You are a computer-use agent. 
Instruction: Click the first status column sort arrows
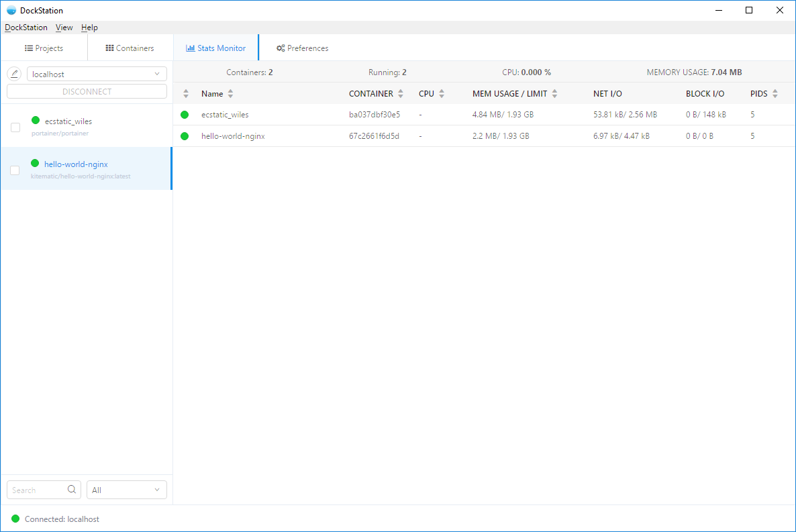pos(186,94)
